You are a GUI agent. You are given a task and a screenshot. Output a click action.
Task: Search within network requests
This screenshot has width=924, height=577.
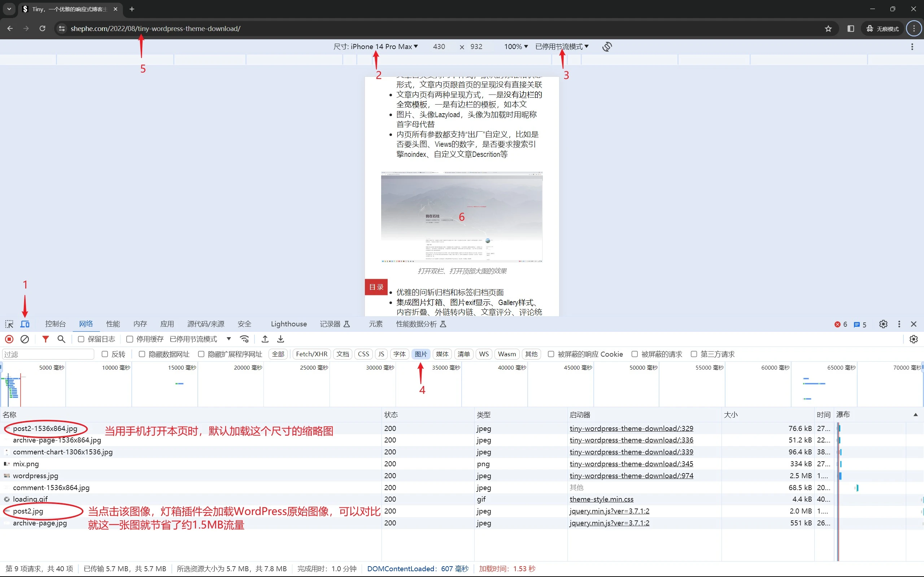tap(61, 339)
